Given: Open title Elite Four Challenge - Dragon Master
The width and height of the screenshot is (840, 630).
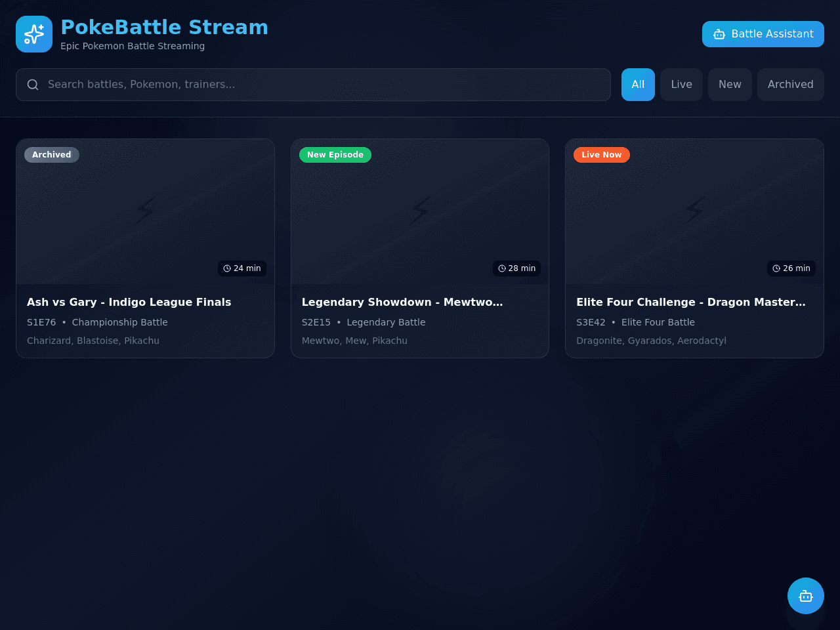Looking at the screenshot, I should point(691,302).
